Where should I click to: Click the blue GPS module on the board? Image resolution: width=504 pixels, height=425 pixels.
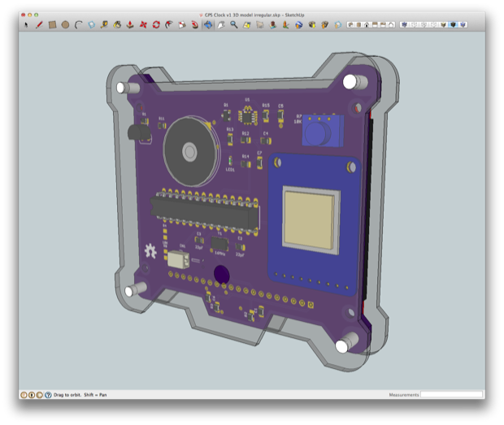314,225
